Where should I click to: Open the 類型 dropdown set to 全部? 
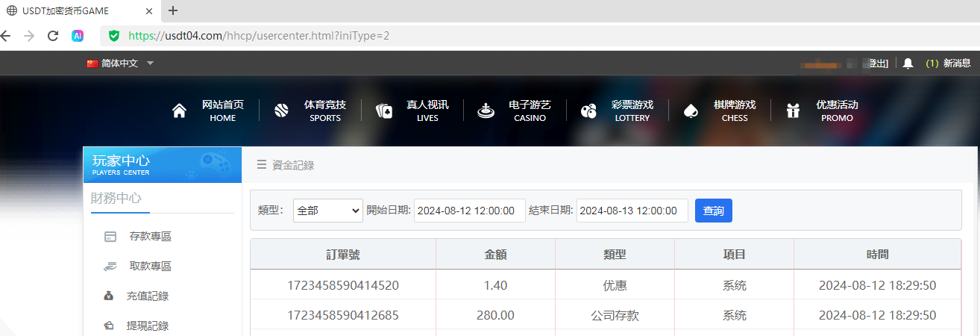pos(328,211)
